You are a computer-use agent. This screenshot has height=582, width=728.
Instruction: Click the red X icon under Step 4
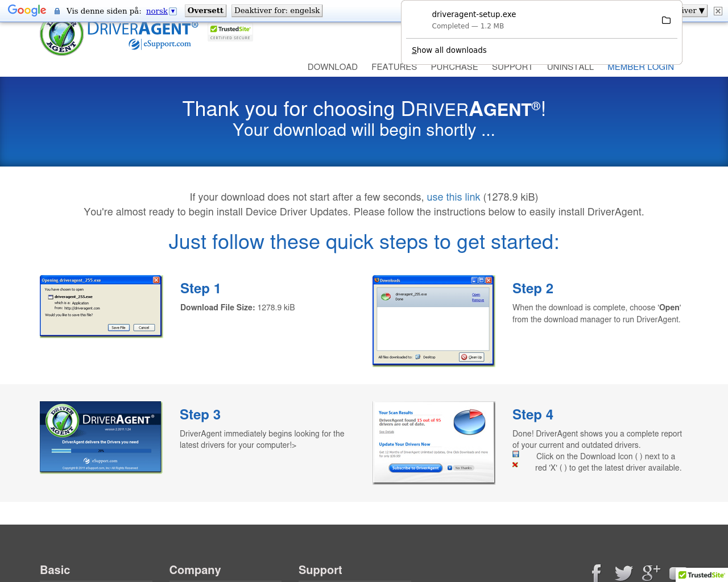click(x=515, y=465)
